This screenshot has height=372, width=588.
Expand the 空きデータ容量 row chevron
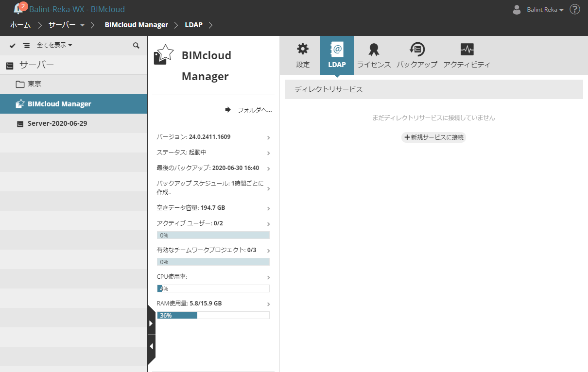(269, 209)
